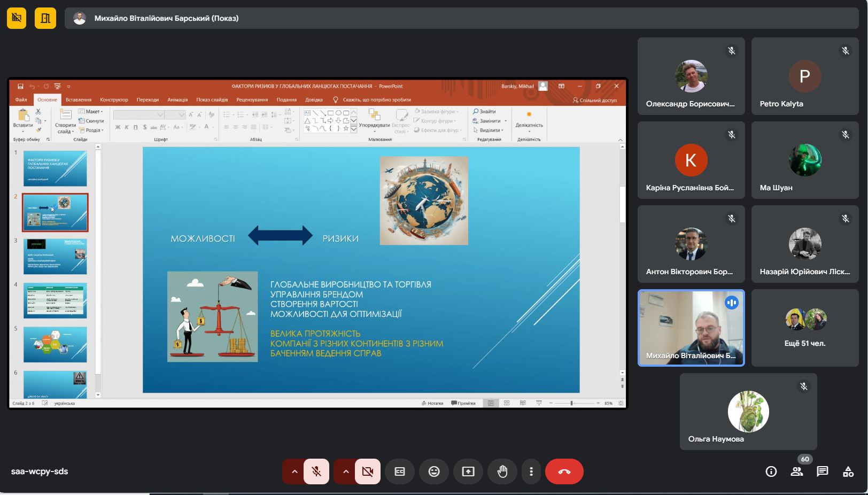Screen dimensions: 868x495
Task: Click the yellow door icon button
Action: [45, 18]
